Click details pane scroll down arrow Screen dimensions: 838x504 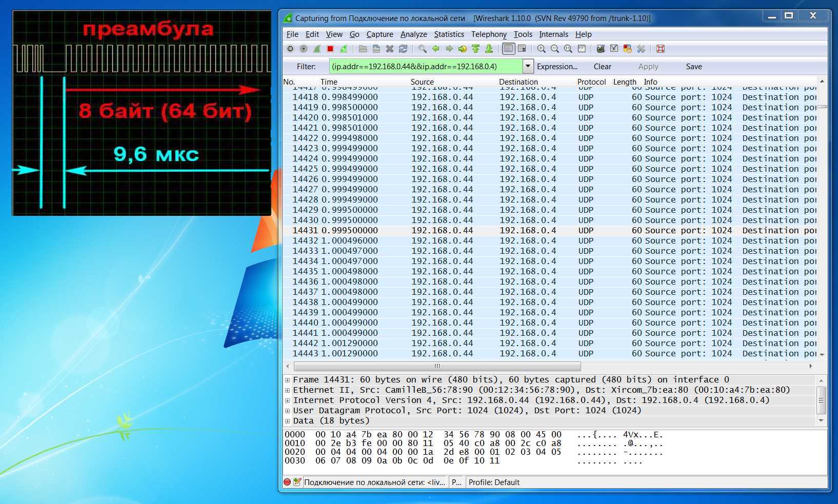point(821,420)
